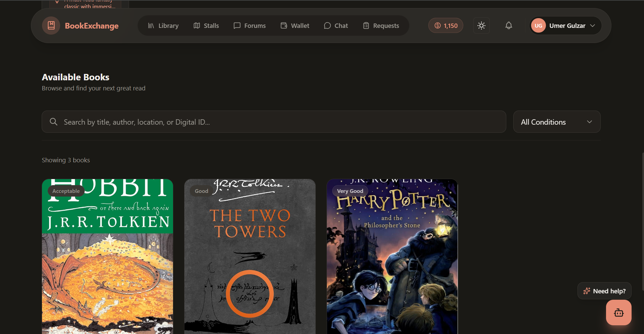Open notifications bell

coord(509,26)
